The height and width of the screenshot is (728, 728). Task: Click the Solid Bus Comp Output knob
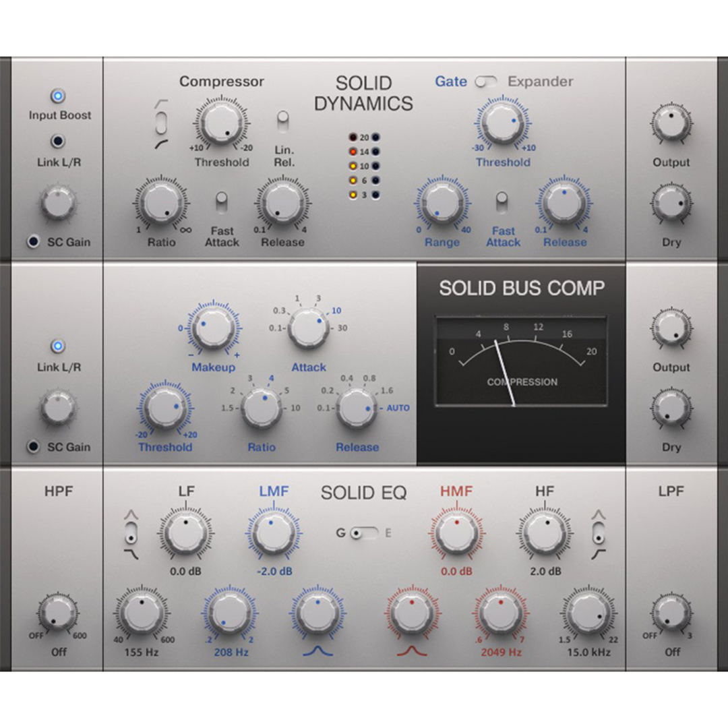tap(671, 328)
